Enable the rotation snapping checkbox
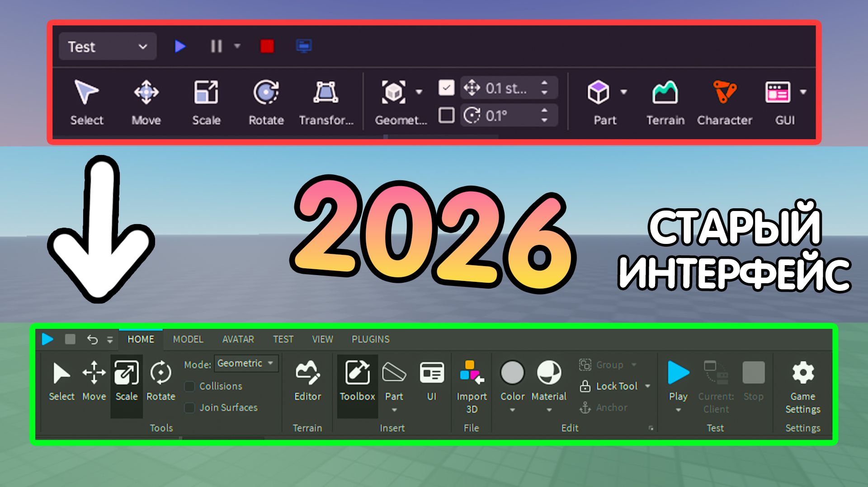Viewport: 868px width, 487px height. (446, 116)
